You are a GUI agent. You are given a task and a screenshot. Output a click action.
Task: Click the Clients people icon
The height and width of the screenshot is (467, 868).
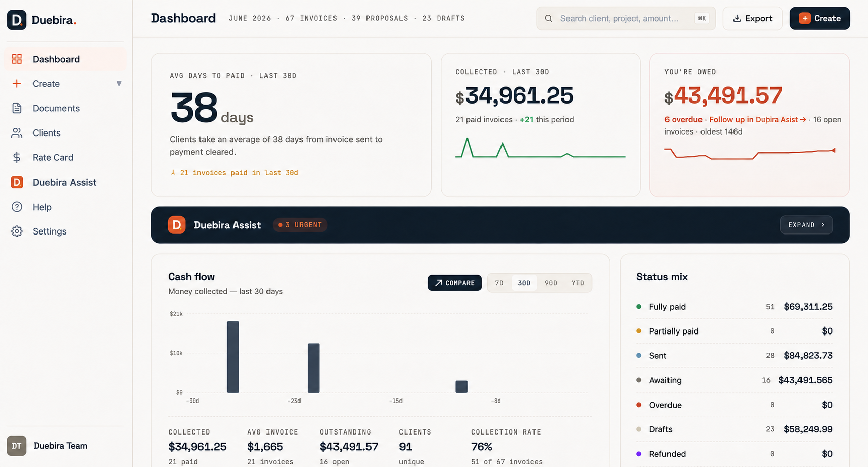point(17,133)
